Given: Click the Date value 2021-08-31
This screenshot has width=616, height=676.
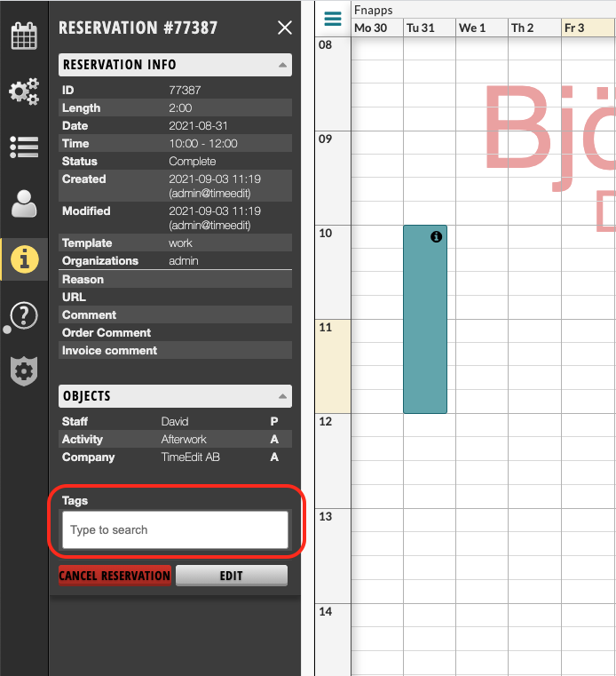Looking at the screenshot, I should [x=198, y=126].
